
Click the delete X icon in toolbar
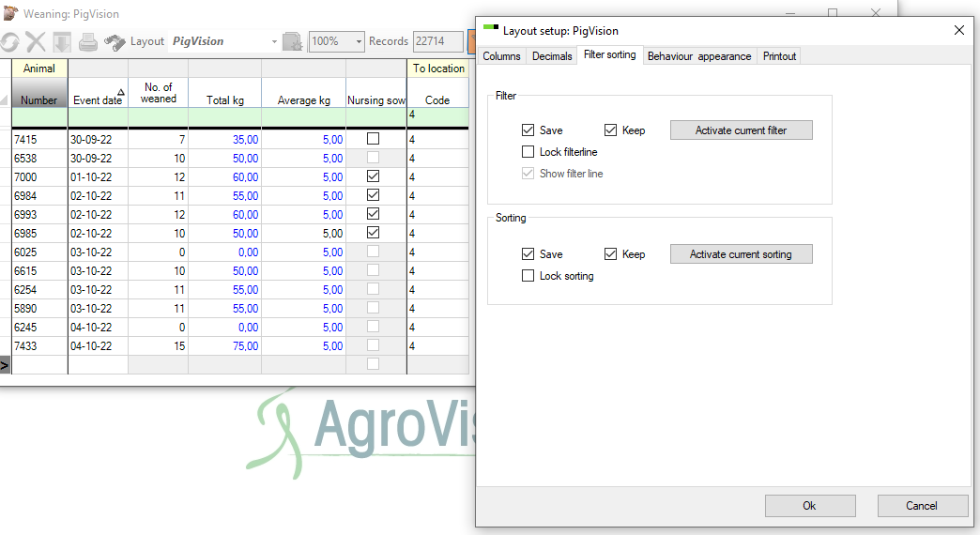click(36, 42)
